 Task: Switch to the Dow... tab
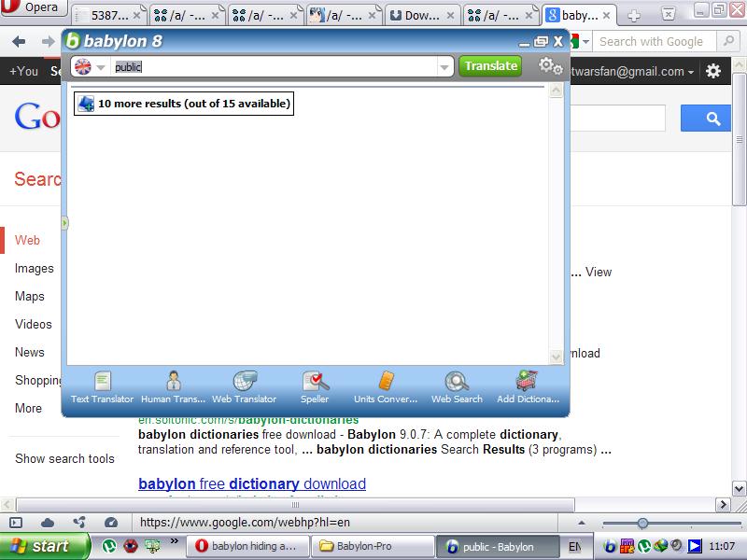point(422,16)
